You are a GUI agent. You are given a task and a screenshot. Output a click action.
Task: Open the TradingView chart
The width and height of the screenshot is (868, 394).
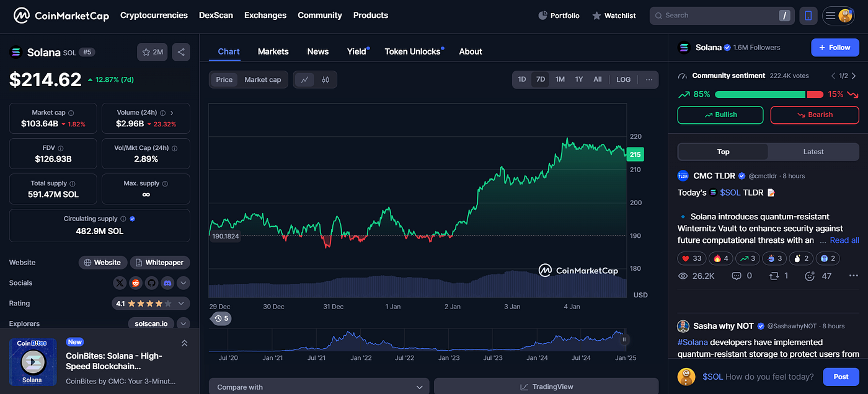tap(546, 387)
